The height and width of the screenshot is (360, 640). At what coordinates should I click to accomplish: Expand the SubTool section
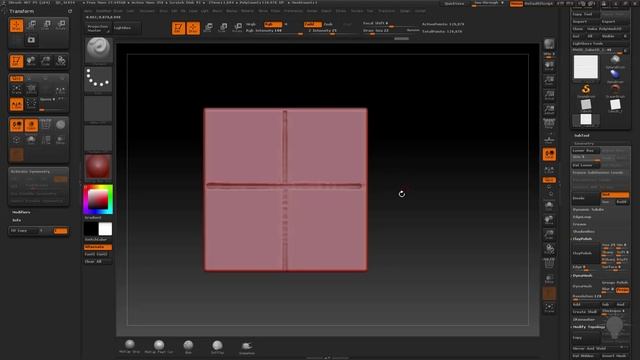(582, 136)
